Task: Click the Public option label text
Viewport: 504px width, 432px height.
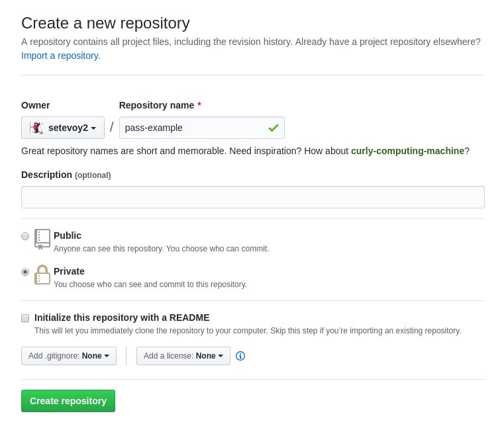Action: pyautogui.click(x=68, y=236)
